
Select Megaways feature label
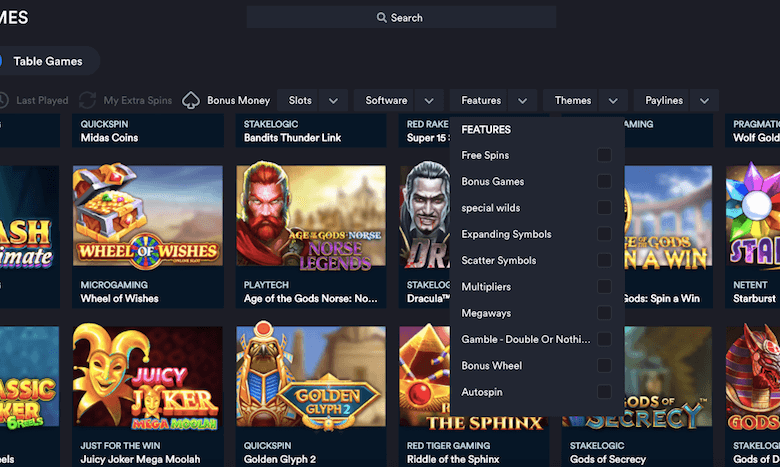486,313
